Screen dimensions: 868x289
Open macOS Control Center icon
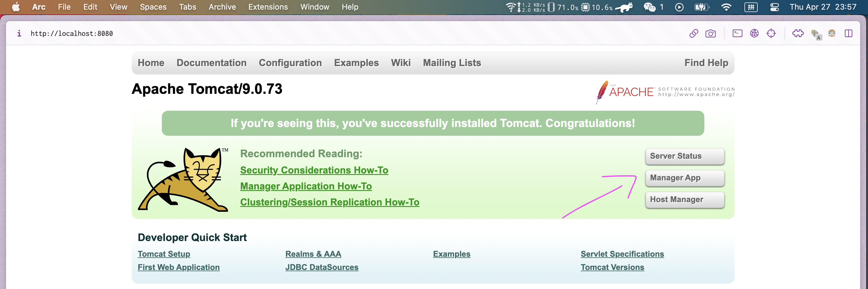(774, 7)
